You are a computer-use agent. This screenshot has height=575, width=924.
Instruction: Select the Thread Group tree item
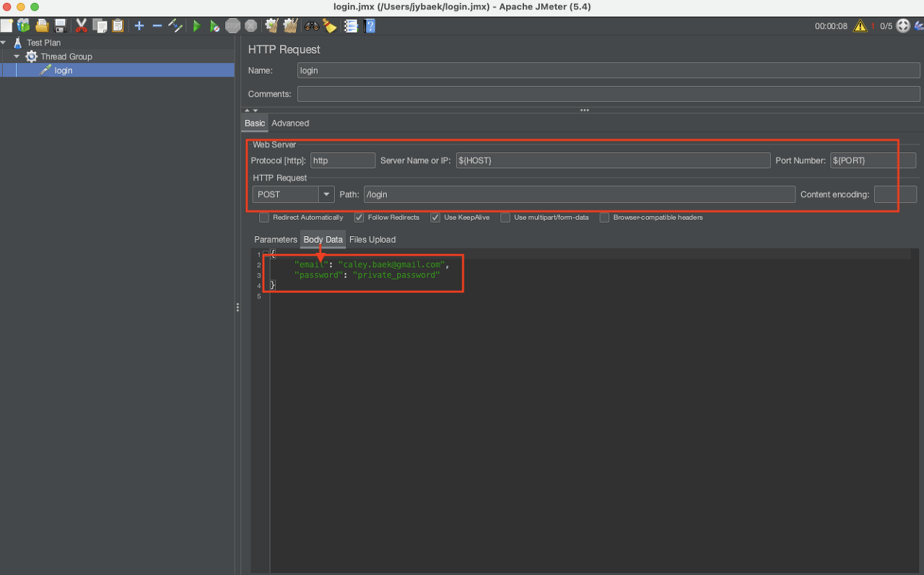[x=66, y=56]
